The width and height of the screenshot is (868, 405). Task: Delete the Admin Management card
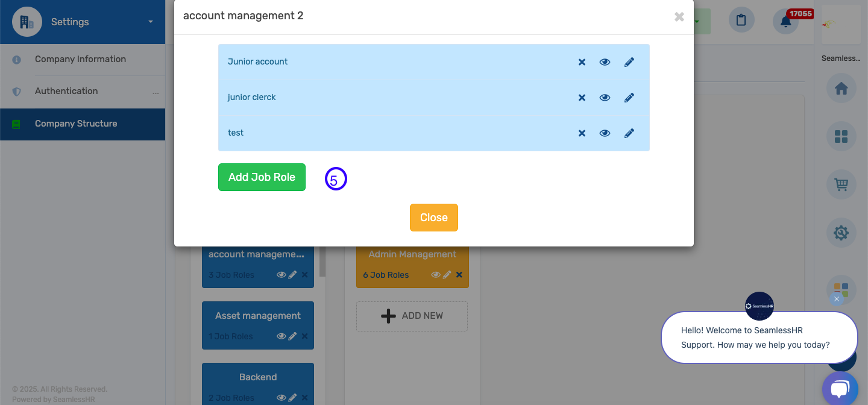(459, 275)
